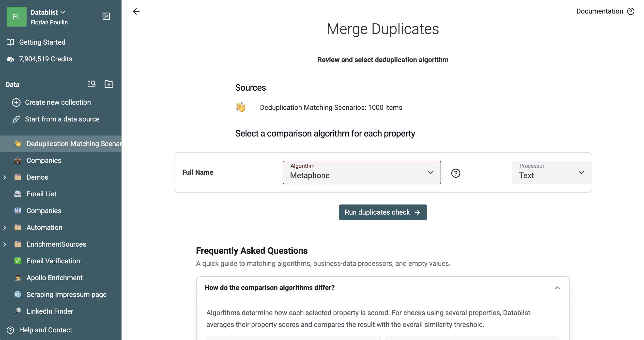This screenshot has height=340, width=644.
Task: Open the search collections icon
Action: click(x=92, y=84)
